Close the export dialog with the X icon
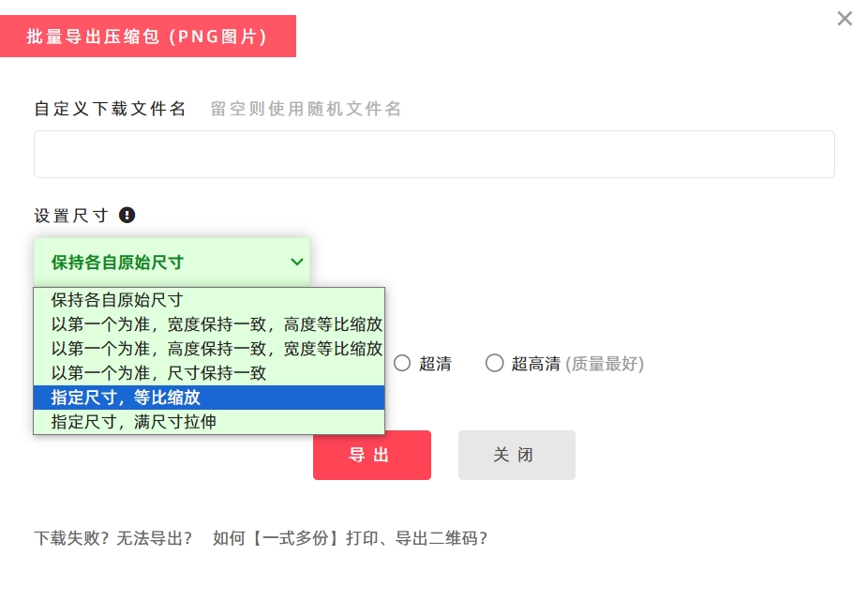 point(845,19)
